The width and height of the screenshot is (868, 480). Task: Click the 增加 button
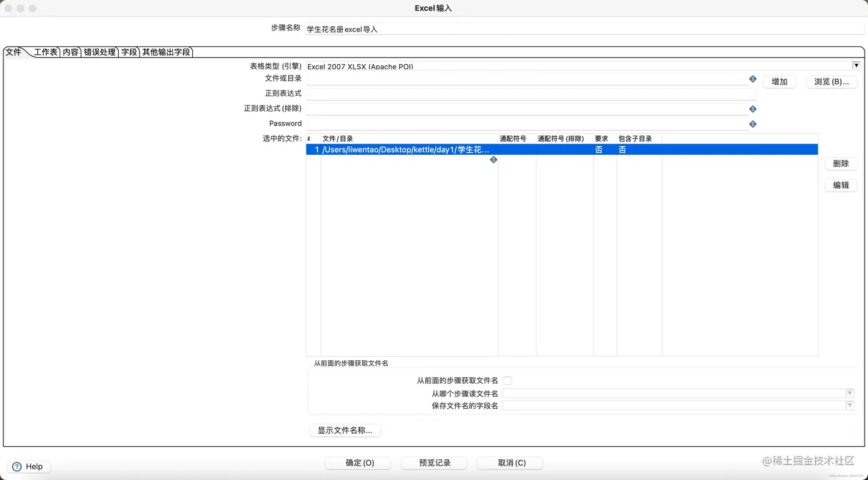(780, 82)
